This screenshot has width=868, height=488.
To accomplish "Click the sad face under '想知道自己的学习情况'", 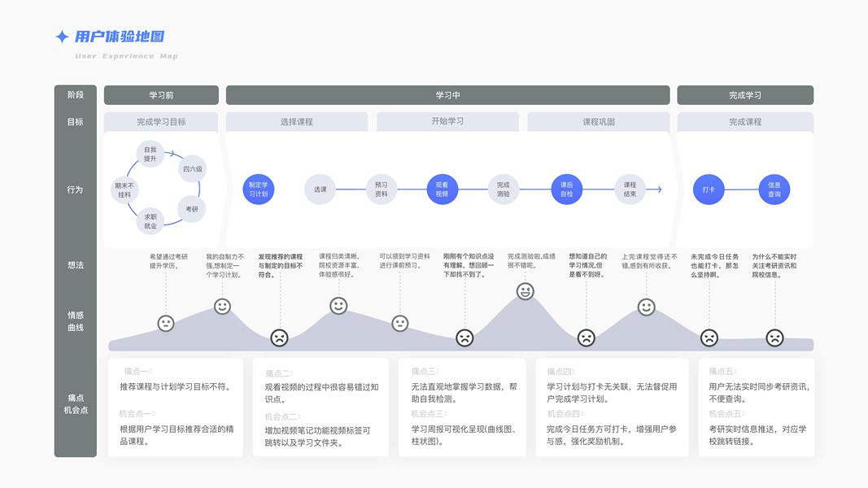I will [587, 338].
